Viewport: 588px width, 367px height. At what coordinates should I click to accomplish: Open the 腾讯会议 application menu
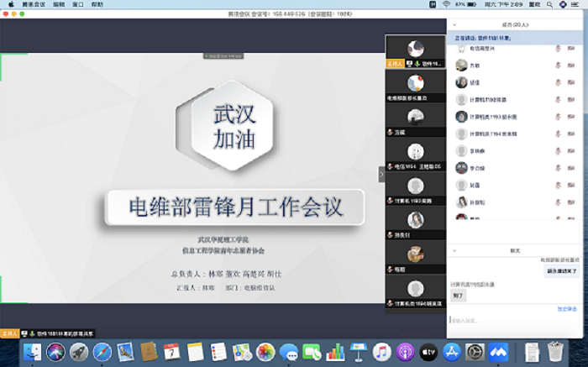click(34, 4)
